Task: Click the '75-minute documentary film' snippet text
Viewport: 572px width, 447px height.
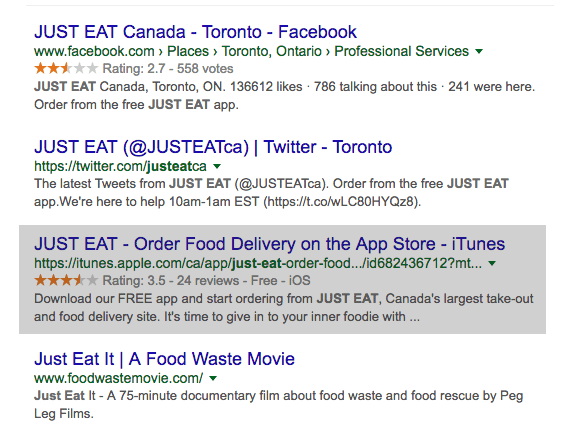Action: (x=278, y=405)
